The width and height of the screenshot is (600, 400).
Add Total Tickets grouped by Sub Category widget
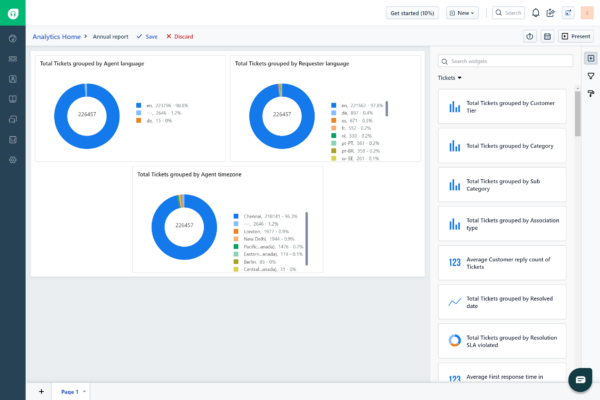[502, 185]
